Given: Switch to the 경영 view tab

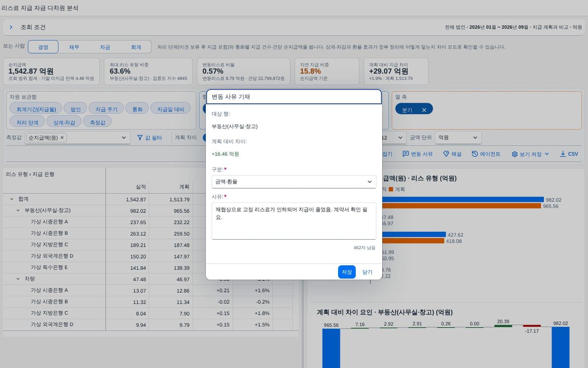Looking at the screenshot, I should pos(43,47).
